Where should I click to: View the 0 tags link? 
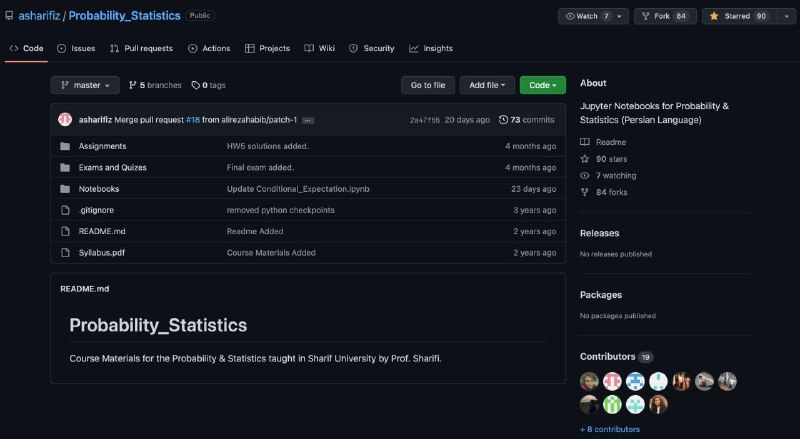[x=209, y=85]
